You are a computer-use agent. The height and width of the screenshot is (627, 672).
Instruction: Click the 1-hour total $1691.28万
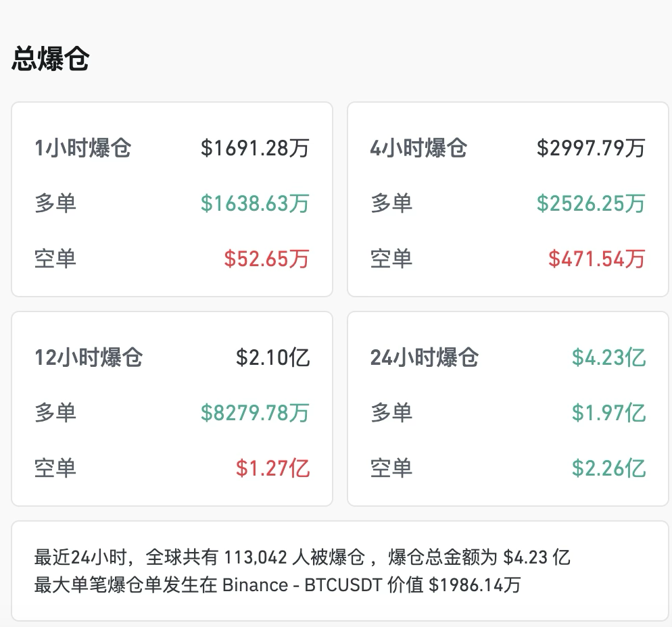255,148
